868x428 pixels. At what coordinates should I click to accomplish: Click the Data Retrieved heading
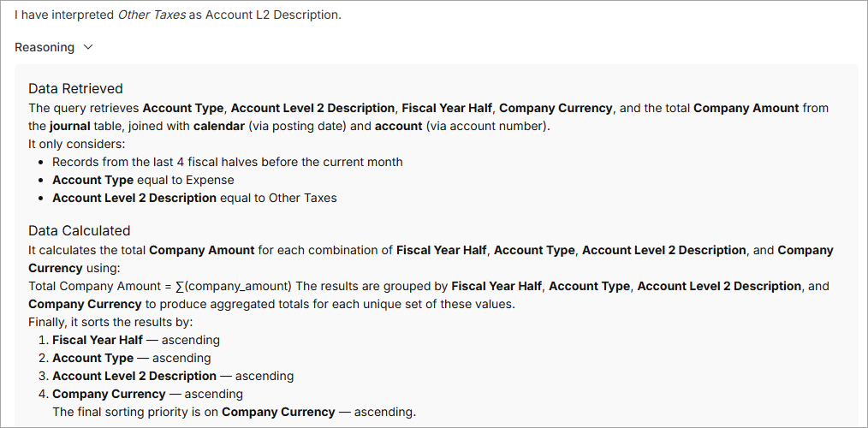pyautogui.click(x=75, y=88)
